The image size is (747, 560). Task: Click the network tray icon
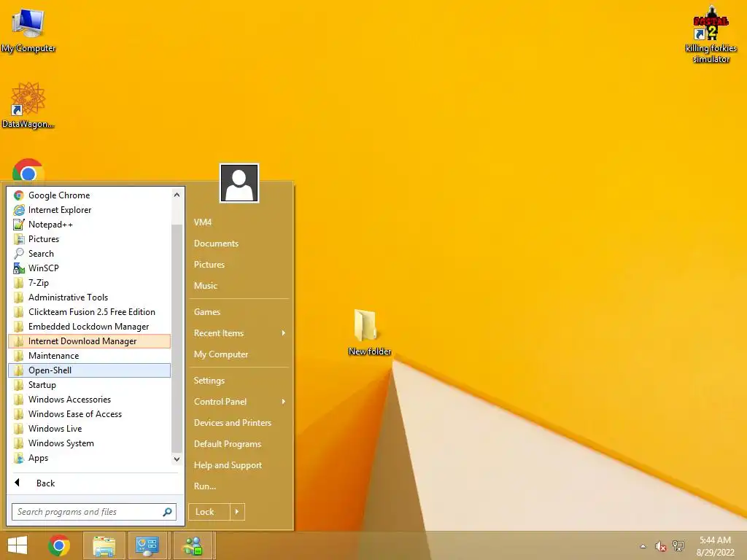coord(678,546)
